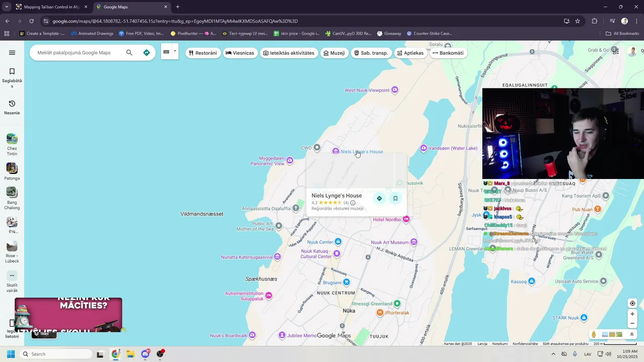This screenshot has height=362, width=644.
Task: Click CWO map pin
Action: click(x=317, y=147)
